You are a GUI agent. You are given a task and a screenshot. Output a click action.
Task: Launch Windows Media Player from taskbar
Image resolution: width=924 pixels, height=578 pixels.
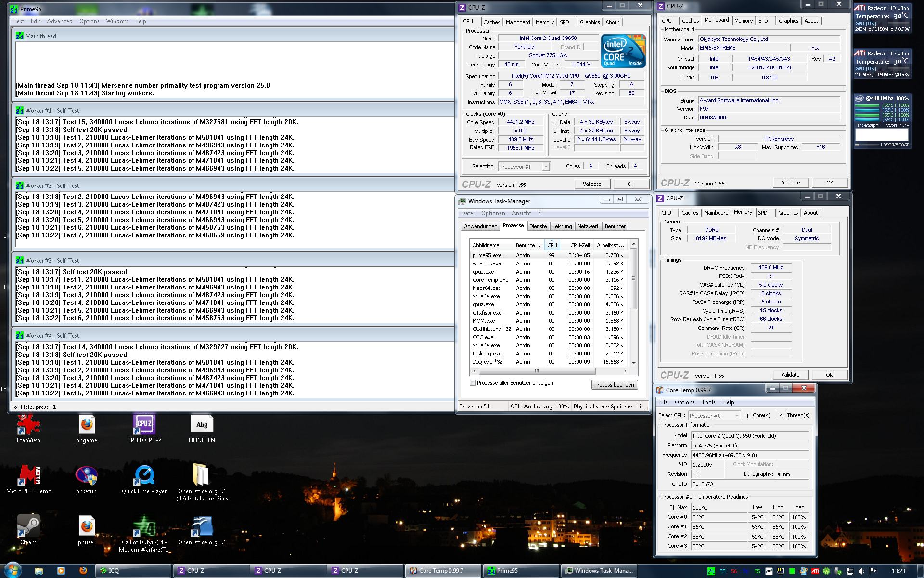[x=61, y=571]
